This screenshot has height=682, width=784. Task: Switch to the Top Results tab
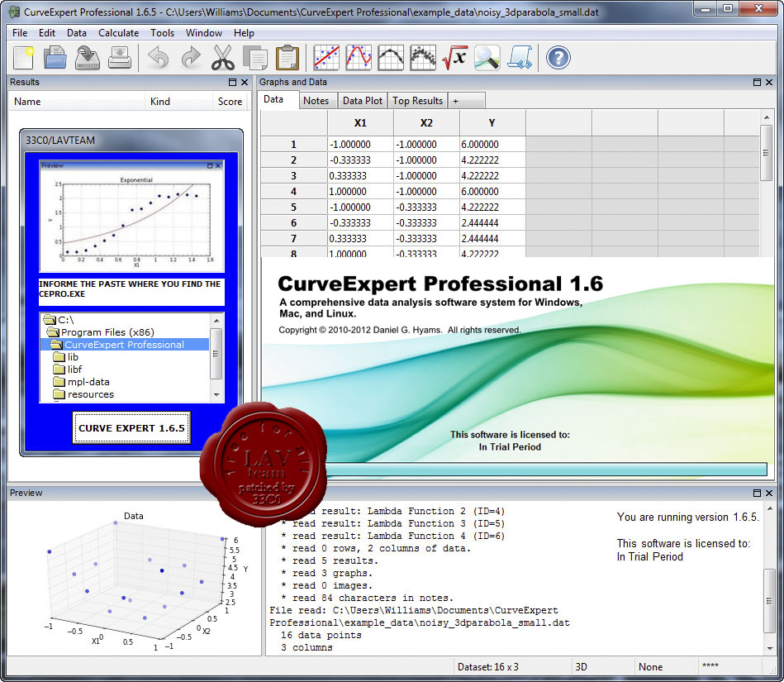pyautogui.click(x=417, y=101)
